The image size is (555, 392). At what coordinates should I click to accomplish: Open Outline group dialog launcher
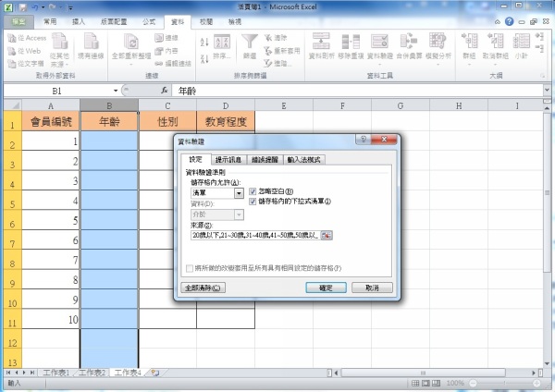(542, 76)
